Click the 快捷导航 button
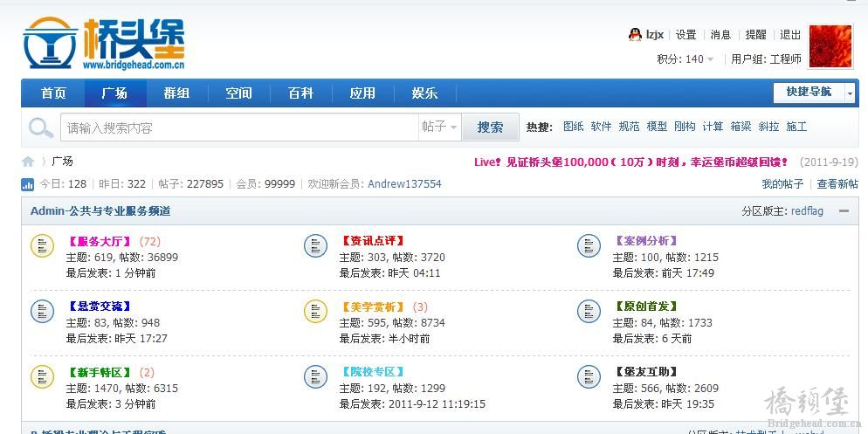The image size is (868, 434). [x=809, y=93]
